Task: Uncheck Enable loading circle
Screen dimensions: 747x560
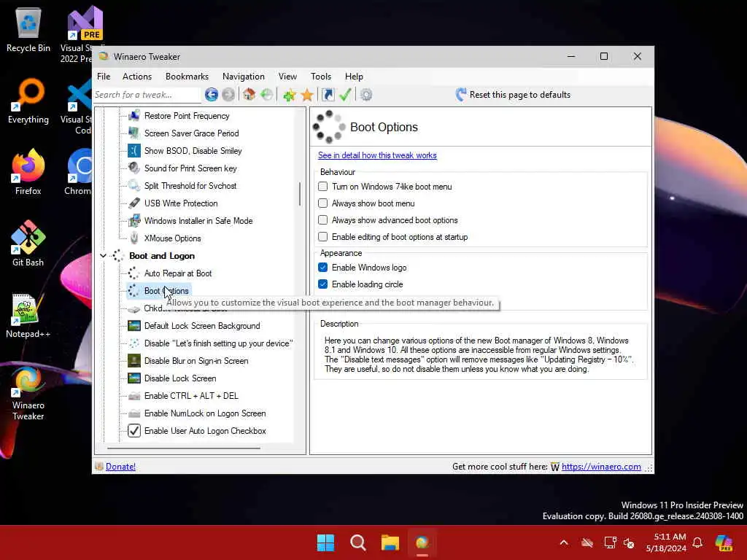Action: (323, 284)
